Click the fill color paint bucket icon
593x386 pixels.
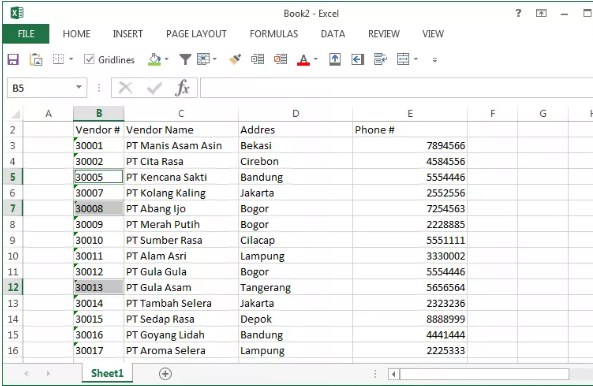tap(154, 59)
